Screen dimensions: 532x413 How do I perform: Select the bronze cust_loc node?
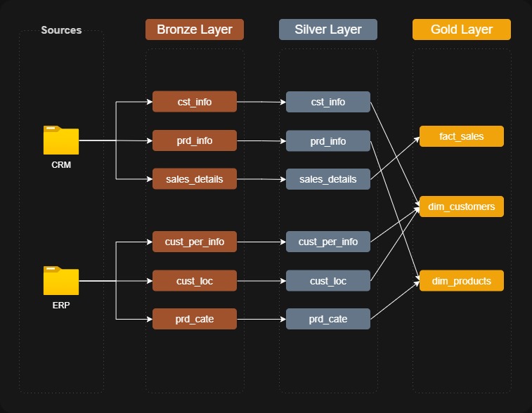(x=195, y=280)
